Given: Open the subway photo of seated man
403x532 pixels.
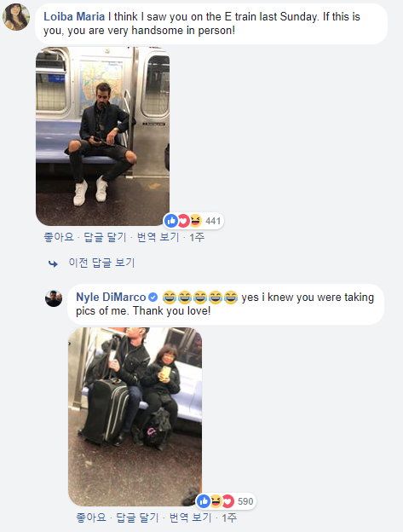Looking at the screenshot, I should [103, 136].
